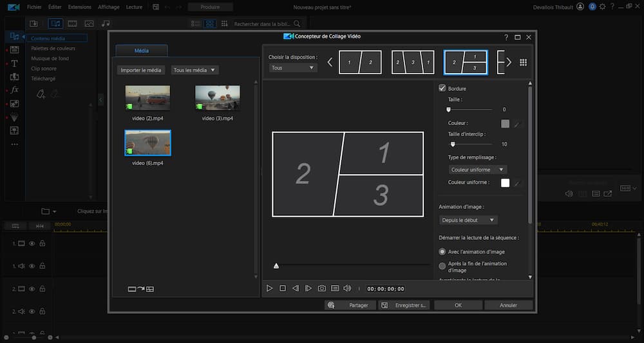Click the Importer le média button
This screenshot has height=343, width=644.
click(141, 70)
